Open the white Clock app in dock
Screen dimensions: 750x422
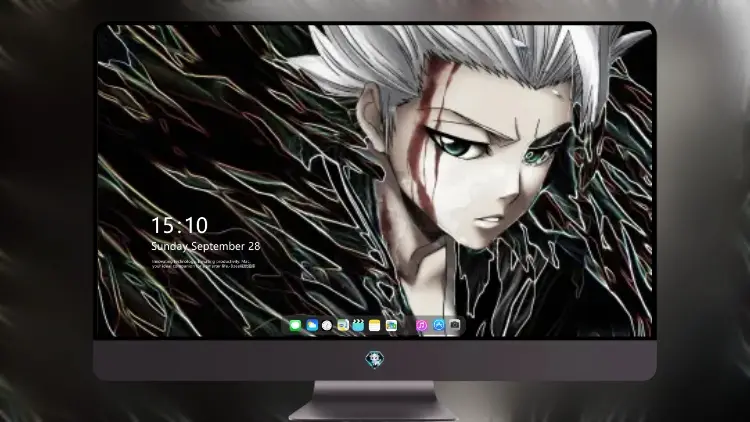pyautogui.click(x=327, y=326)
